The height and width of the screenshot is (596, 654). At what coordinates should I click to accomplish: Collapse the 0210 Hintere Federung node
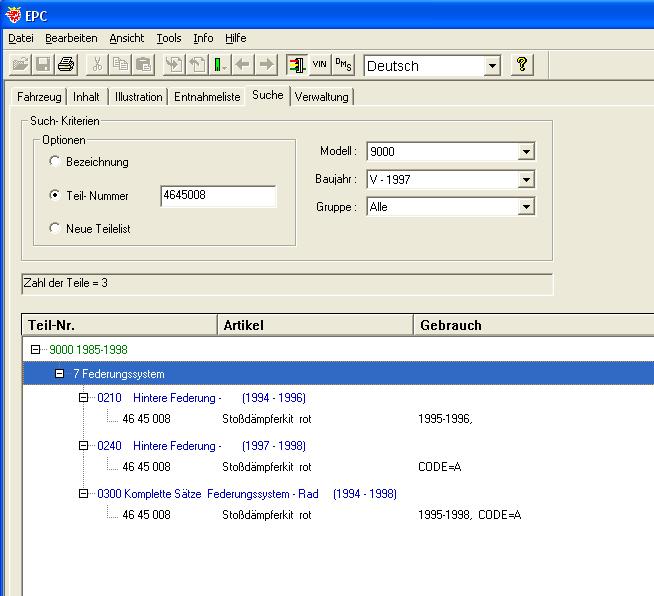(x=83, y=397)
